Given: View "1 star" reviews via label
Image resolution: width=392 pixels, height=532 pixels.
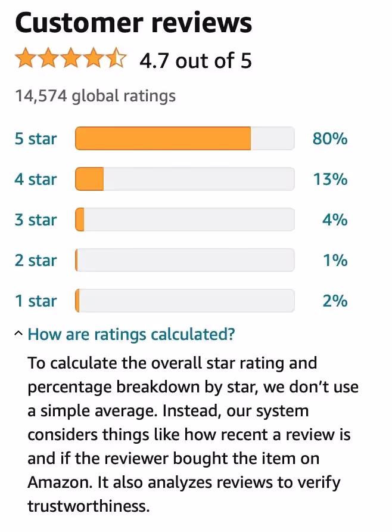Looking at the screenshot, I should click(x=36, y=301).
